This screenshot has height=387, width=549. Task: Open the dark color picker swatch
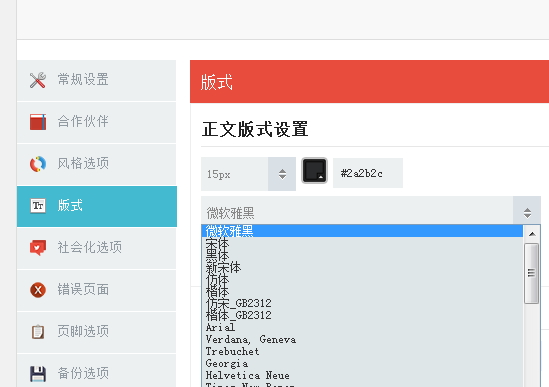314,171
